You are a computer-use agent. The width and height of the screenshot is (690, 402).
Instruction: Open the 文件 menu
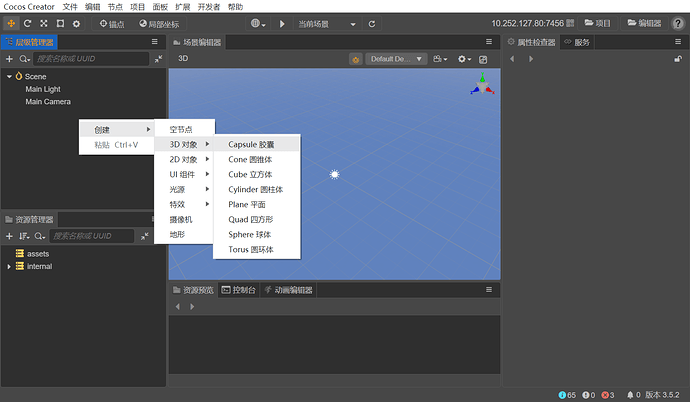point(70,7)
